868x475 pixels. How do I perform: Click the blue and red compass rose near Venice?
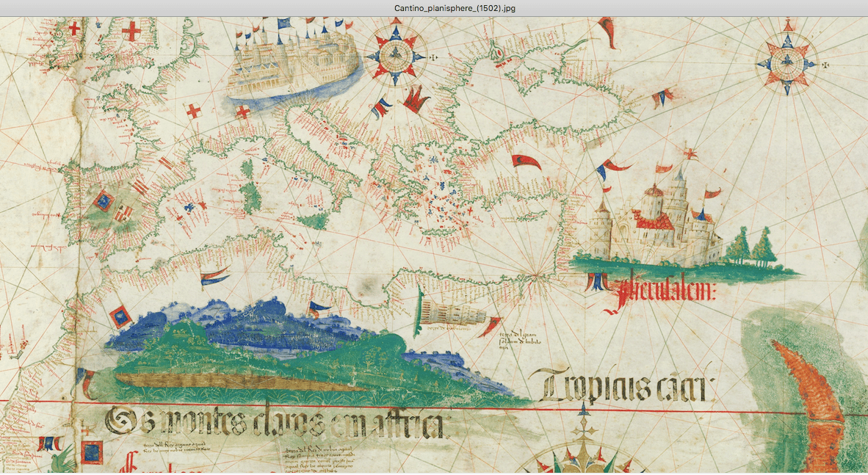tap(396, 54)
